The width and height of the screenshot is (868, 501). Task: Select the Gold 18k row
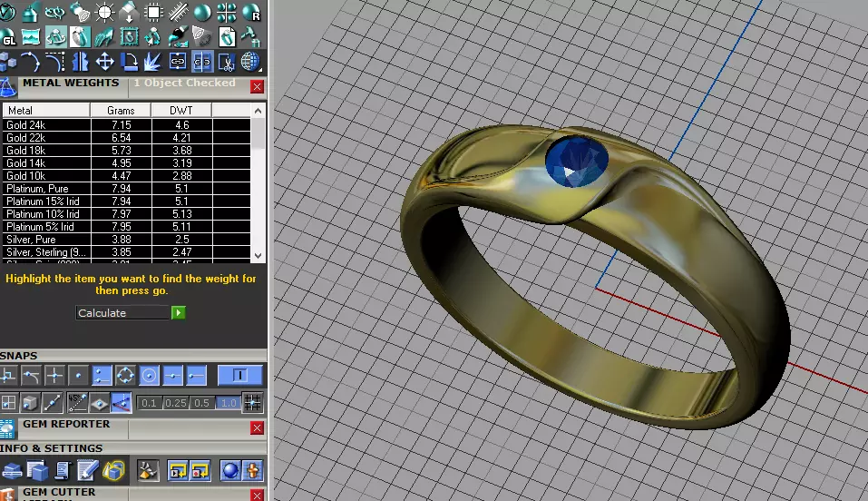pyautogui.click(x=126, y=150)
